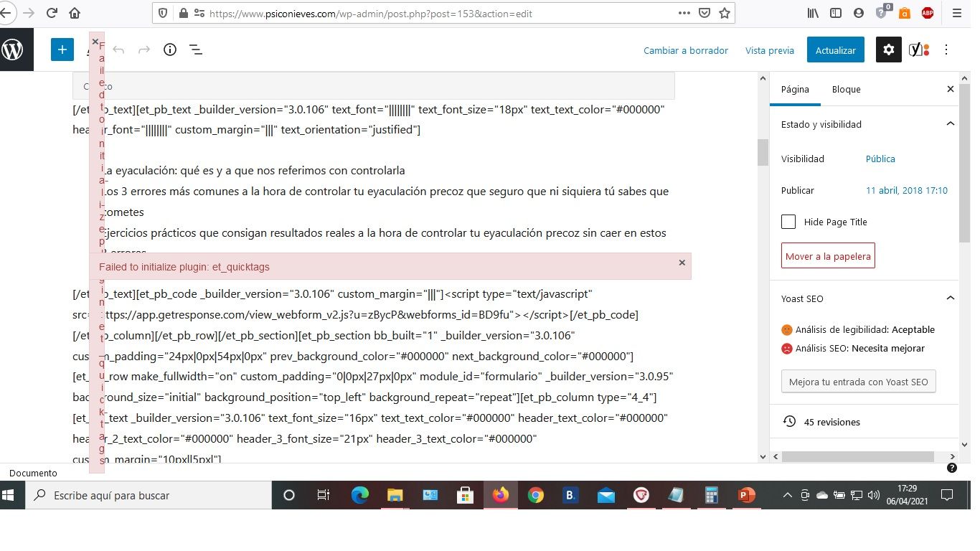Undo the last edit in editor
This screenshot has height=551, width=980.
coord(119,50)
